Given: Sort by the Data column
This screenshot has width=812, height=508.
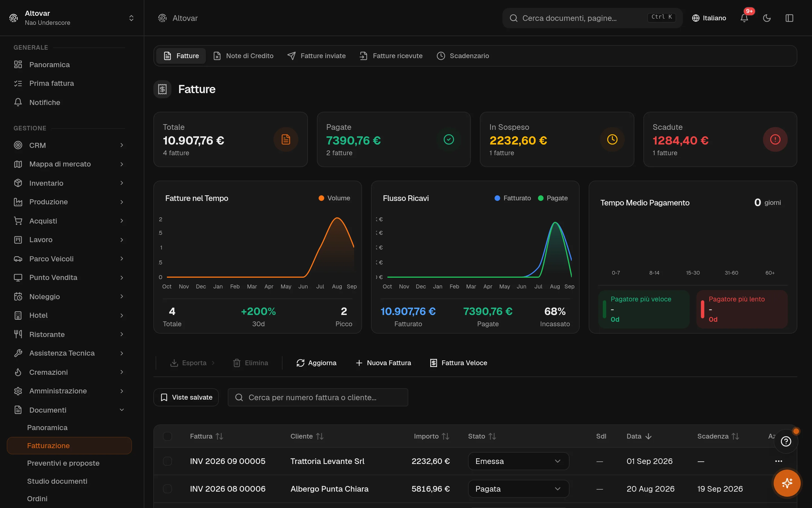Looking at the screenshot, I should (639, 436).
